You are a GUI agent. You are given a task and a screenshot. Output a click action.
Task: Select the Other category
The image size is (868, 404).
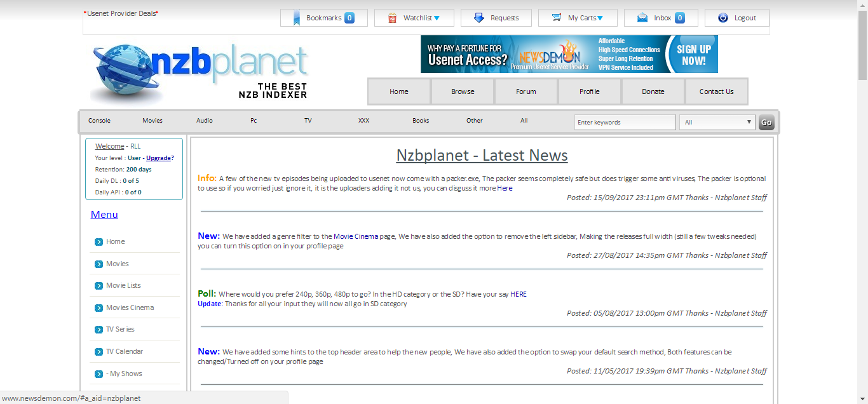click(475, 121)
